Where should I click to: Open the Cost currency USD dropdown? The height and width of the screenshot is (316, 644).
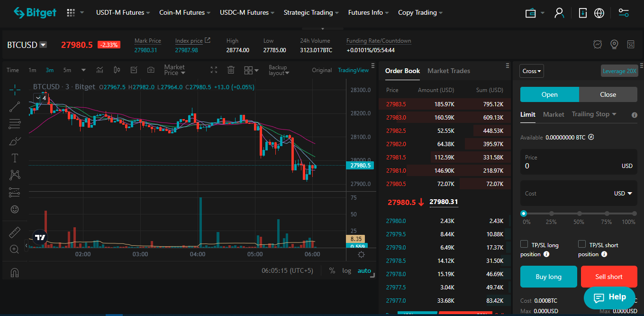click(x=623, y=194)
